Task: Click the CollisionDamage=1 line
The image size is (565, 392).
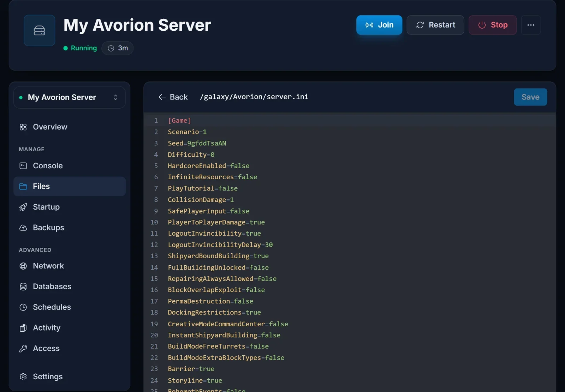Action: click(x=201, y=200)
